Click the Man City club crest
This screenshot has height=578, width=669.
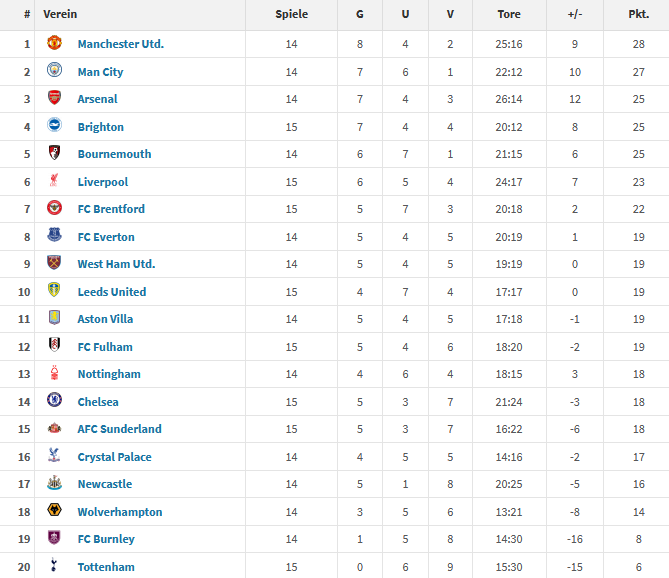[x=55, y=72]
